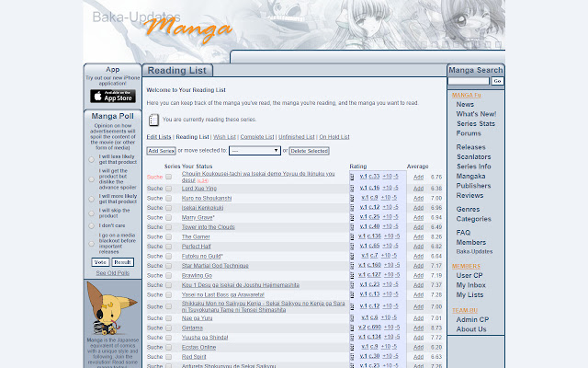588x368 pixels.
Task: Select the 'I don't care' poll option
Action: coord(91,225)
